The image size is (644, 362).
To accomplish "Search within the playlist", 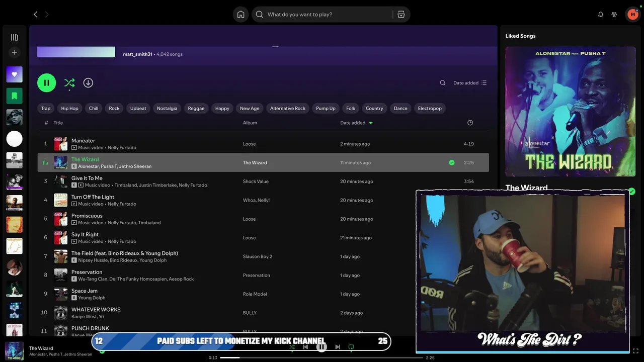I will click(443, 83).
